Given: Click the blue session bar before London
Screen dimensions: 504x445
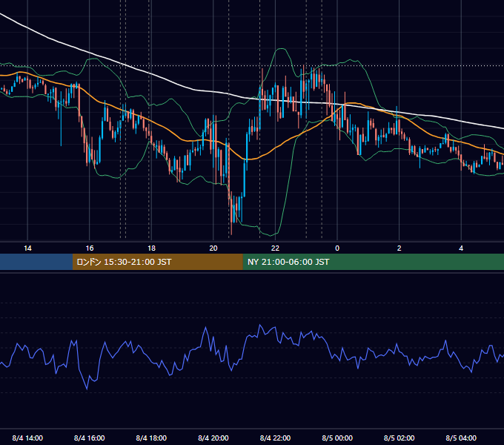Looking at the screenshot, I should [x=36, y=262].
